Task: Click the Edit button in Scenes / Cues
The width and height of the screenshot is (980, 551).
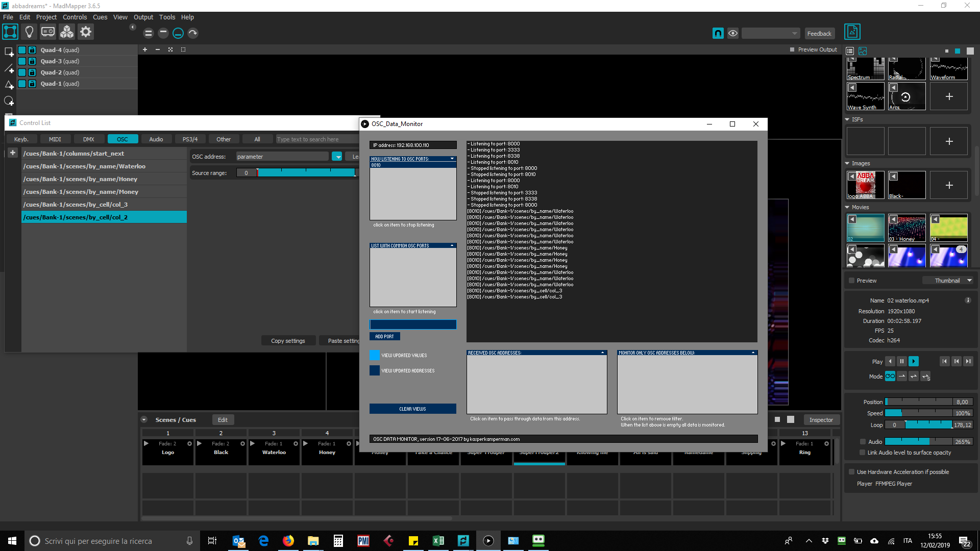Action: (223, 420)
